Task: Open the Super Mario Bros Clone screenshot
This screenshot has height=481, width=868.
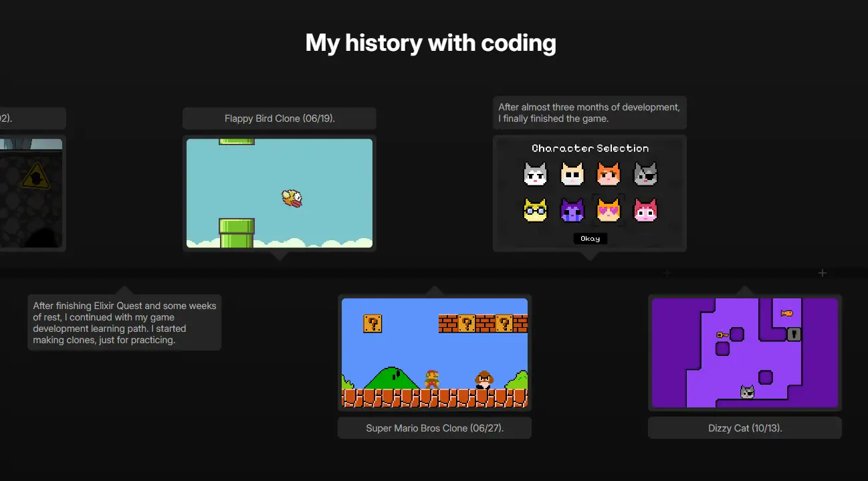Action: [434, 353]
